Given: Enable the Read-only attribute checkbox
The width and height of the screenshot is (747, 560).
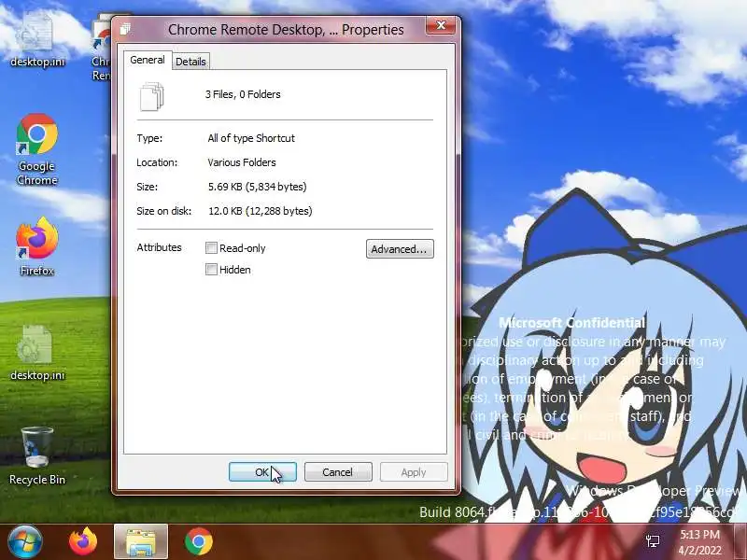Looking at the screenshot, I should [x=211, y=247].
